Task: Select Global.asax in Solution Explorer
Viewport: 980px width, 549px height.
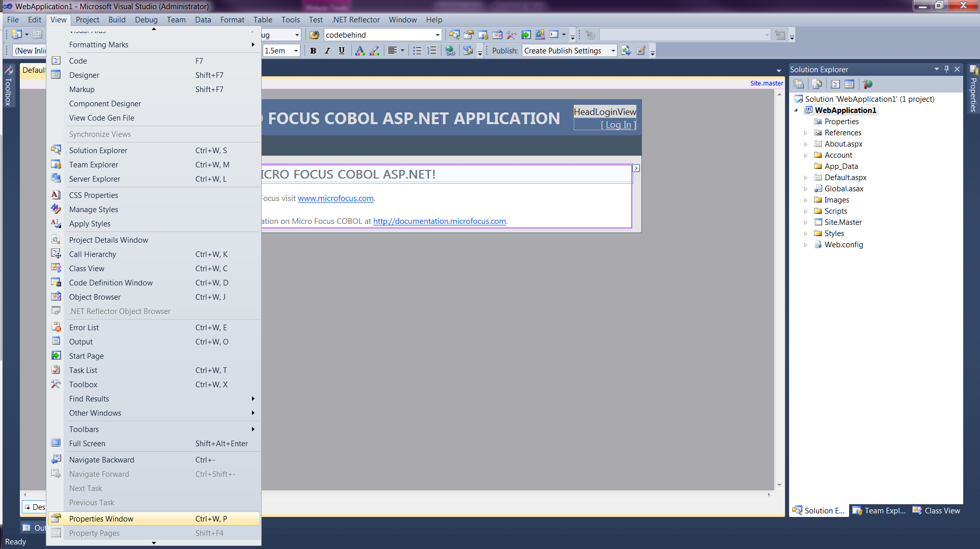Action: point(844,189)
